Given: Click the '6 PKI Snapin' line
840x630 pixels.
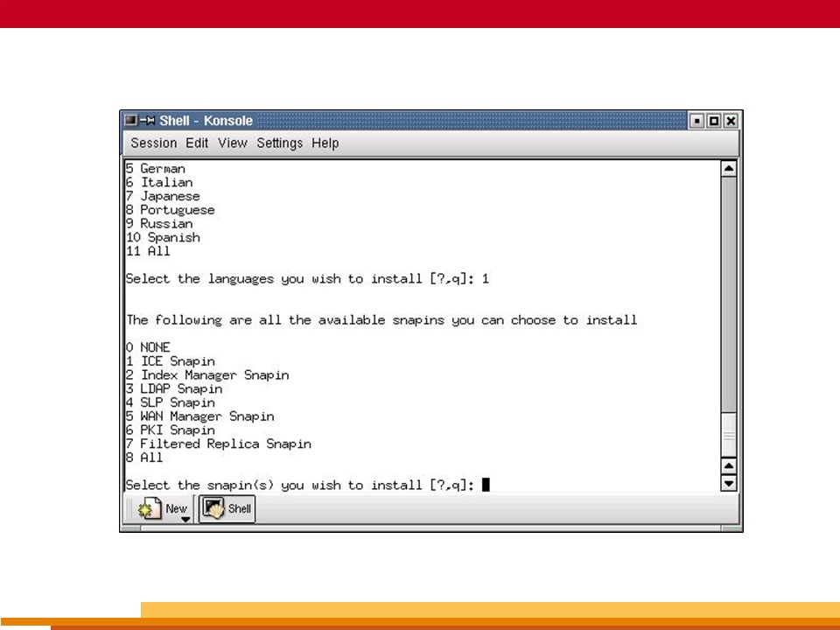Looking at the screenshot, I should 171,430.
